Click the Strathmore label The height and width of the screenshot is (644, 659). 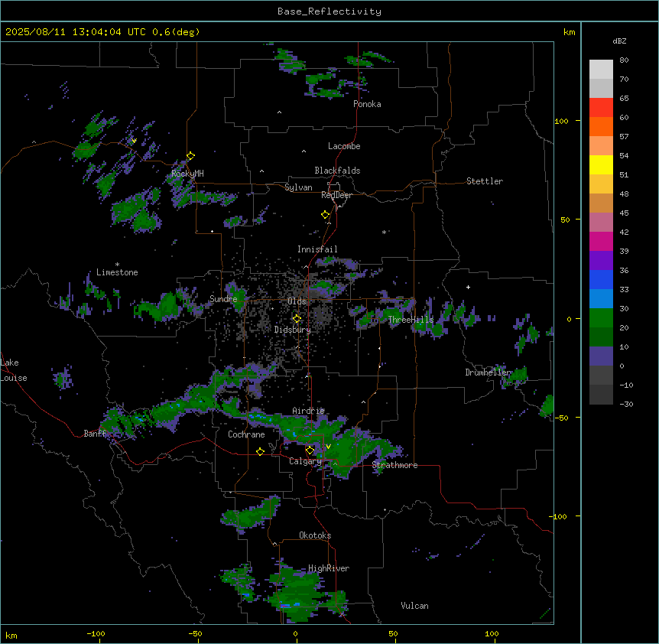click(x=394, y=465)
